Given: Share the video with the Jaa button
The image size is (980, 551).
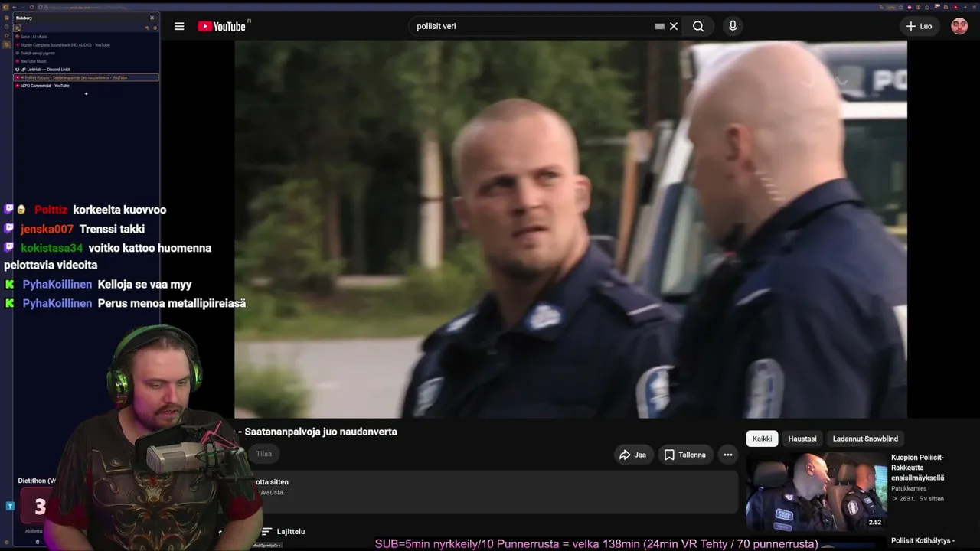Looking at the screenshot, I should tap(632, 455).
